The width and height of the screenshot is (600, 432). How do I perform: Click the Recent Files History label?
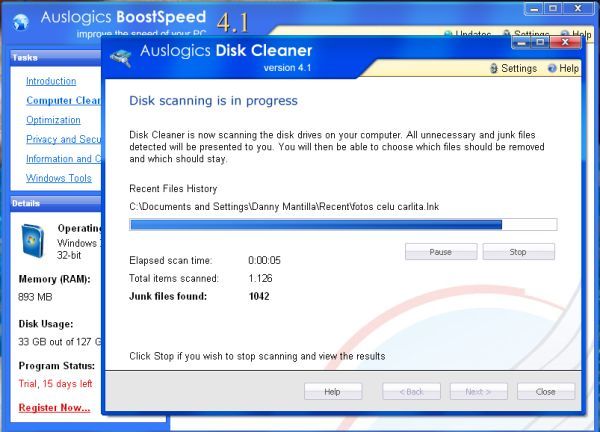tap(173, 189)
